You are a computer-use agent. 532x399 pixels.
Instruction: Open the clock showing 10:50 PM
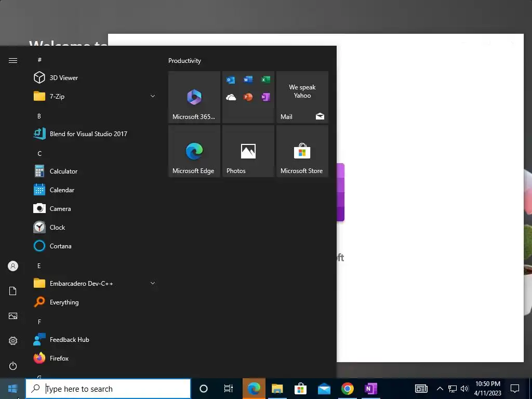pyautogui.click(x=487, y=389)
